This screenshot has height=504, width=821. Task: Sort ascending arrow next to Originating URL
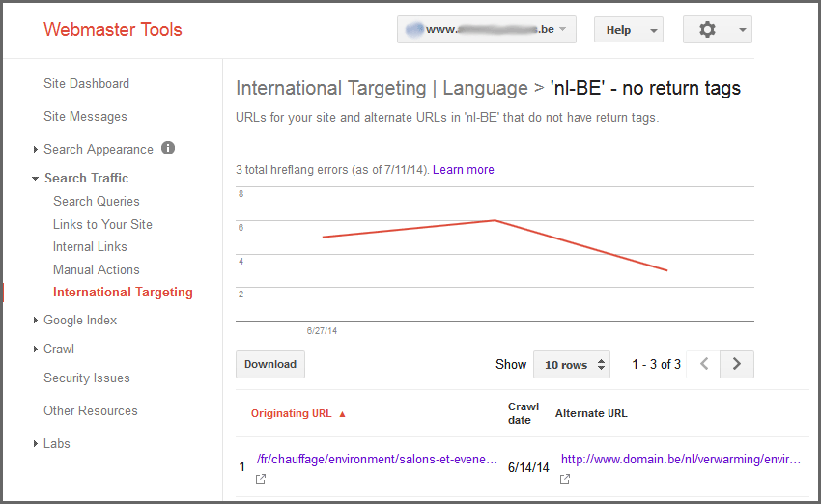343,414
